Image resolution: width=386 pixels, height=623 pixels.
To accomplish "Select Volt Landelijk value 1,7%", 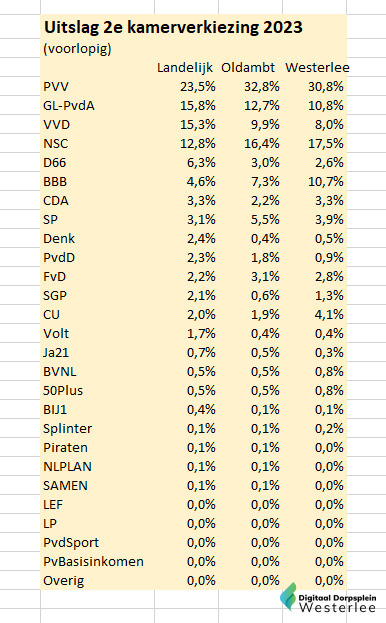I will (201, 333).
